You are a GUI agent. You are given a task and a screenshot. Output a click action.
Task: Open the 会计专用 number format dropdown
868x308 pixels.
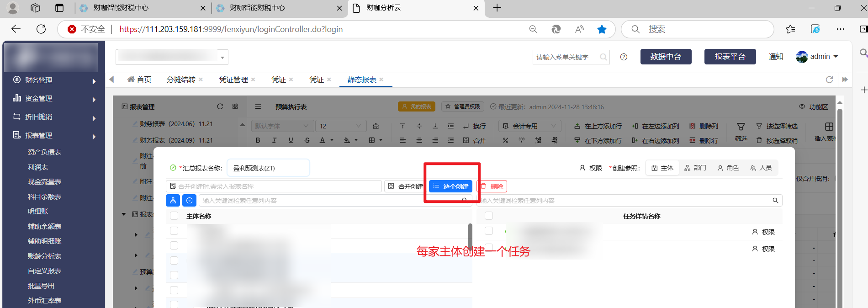(529, 126)
